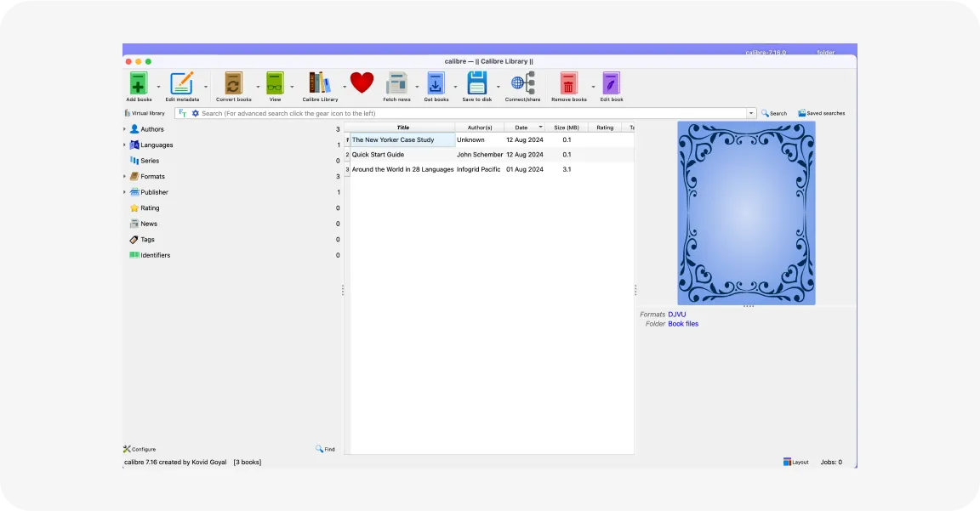Viewport: 980px width, 511px height.
Task: Expand the Authors tree category
Action: click(124, 129)
